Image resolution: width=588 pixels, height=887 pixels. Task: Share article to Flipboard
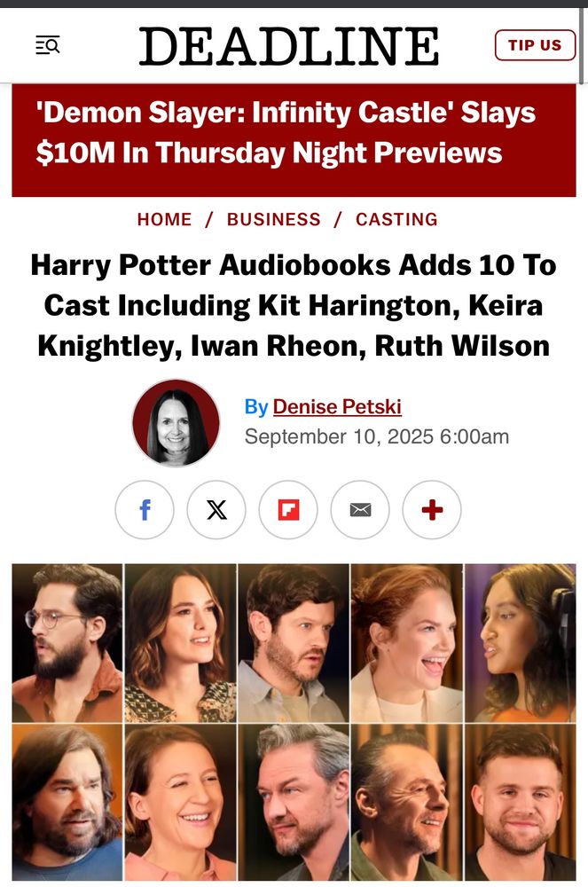click(288, 510)
